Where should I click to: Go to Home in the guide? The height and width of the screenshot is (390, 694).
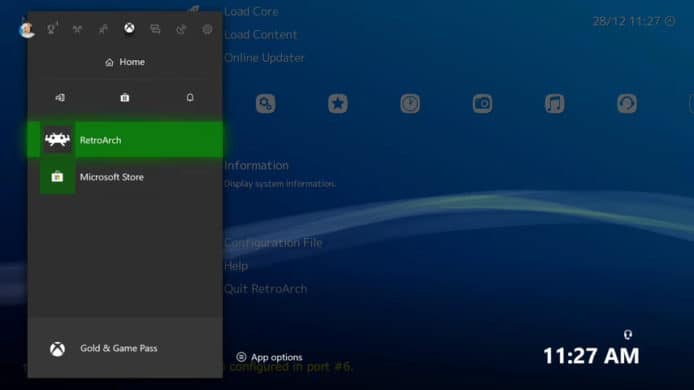(x=125, y=62)
